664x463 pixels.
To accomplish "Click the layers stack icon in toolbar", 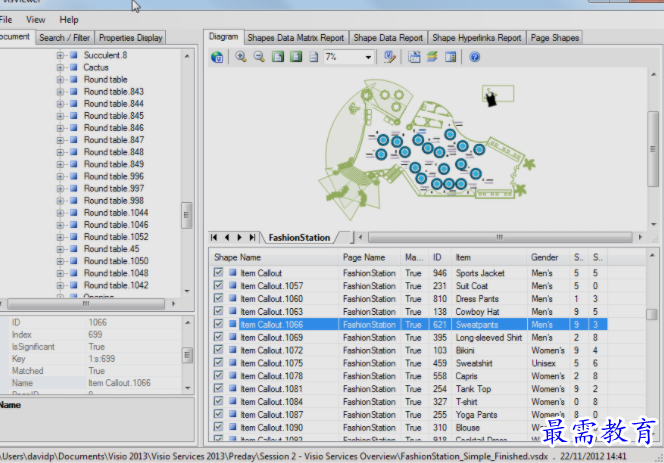I will point(432,57).
